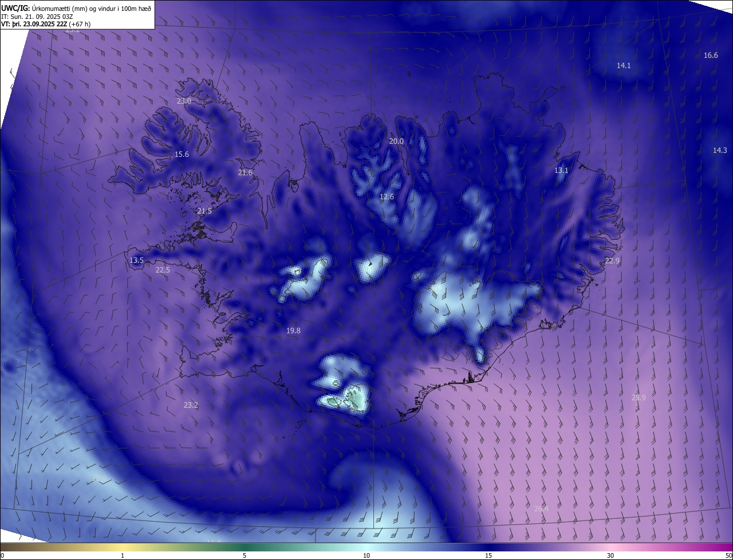The width and height of the screenshot is (733, 560).
Task: Click the 15.6 value label
Action: point(182,154)
